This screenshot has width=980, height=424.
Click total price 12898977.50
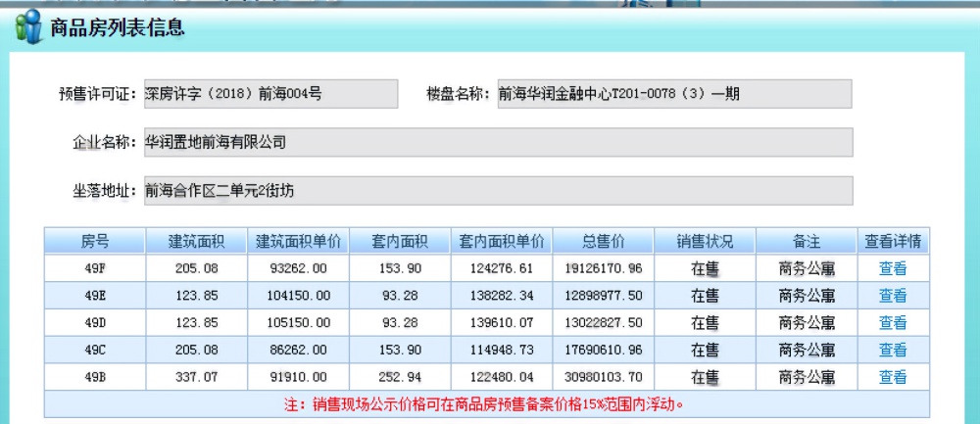(603, 296)
